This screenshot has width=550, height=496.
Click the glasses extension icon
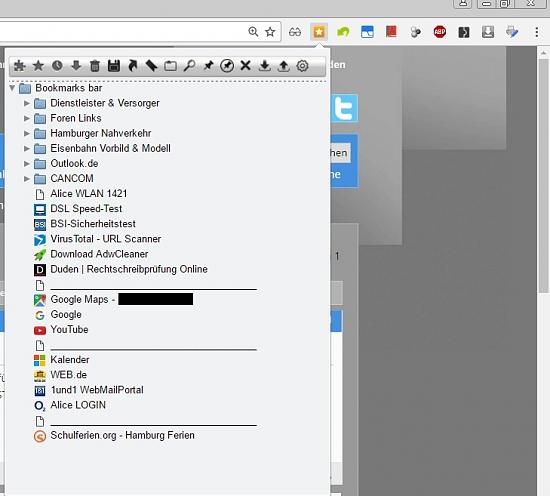(x=295, y=32)
